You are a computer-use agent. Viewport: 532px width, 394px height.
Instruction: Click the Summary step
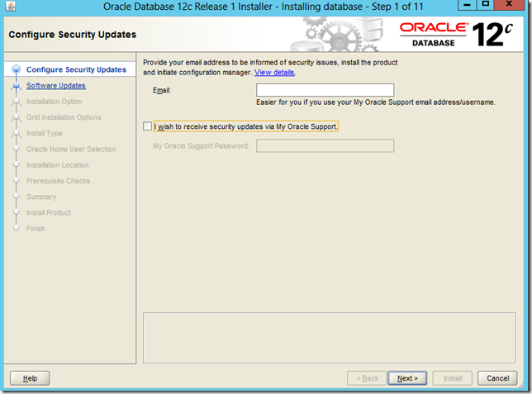(41, 197)
